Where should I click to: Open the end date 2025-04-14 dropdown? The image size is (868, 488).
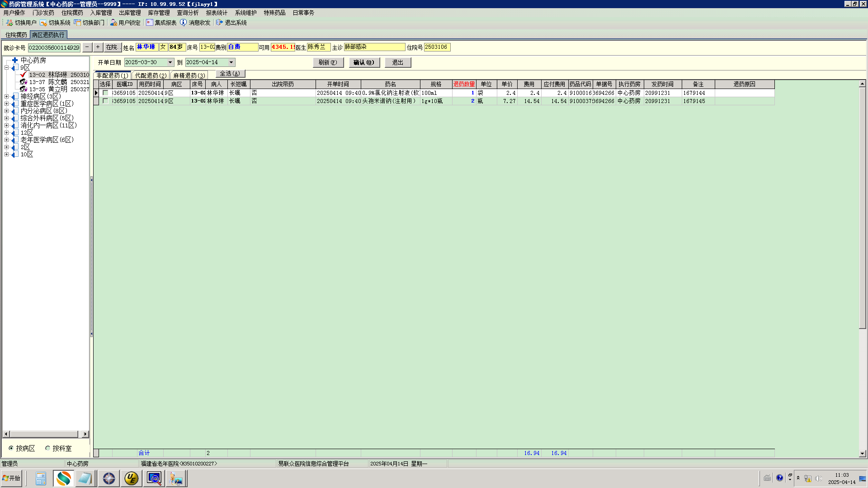pyautogui.click(x=231, y=62)
